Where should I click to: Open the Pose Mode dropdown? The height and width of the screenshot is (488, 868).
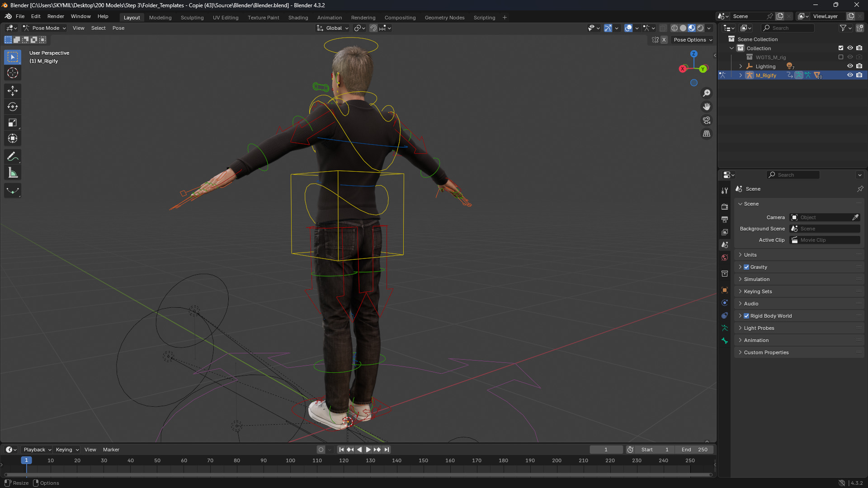pos(44,28)
